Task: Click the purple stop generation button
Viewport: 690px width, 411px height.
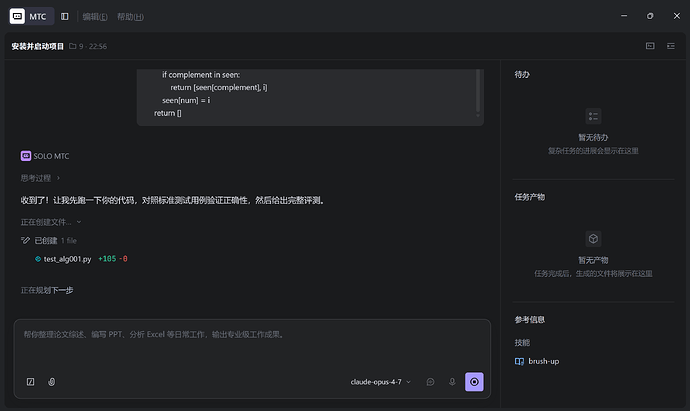Action: pos(474,382)
